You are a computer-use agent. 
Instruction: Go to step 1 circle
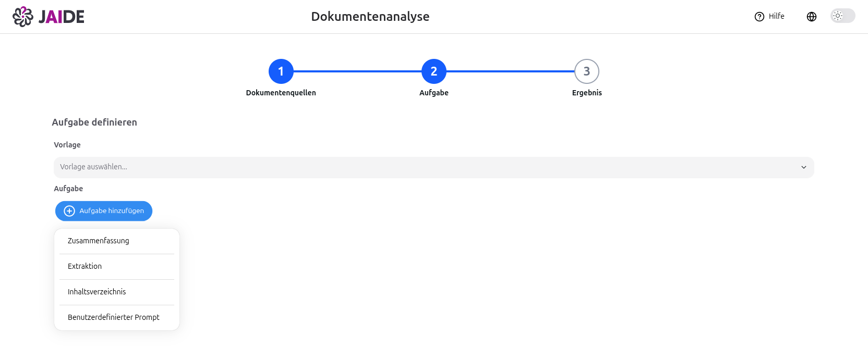[x=281, y=71]
